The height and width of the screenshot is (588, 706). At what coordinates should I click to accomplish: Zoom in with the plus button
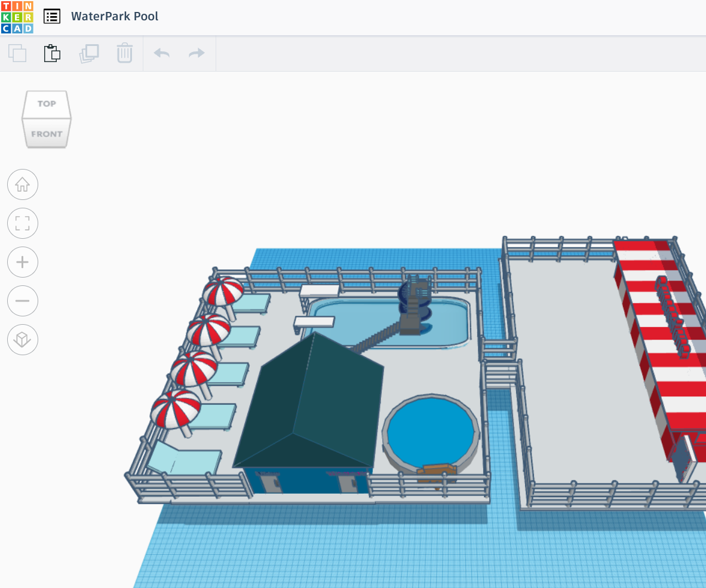coord(23,262)
